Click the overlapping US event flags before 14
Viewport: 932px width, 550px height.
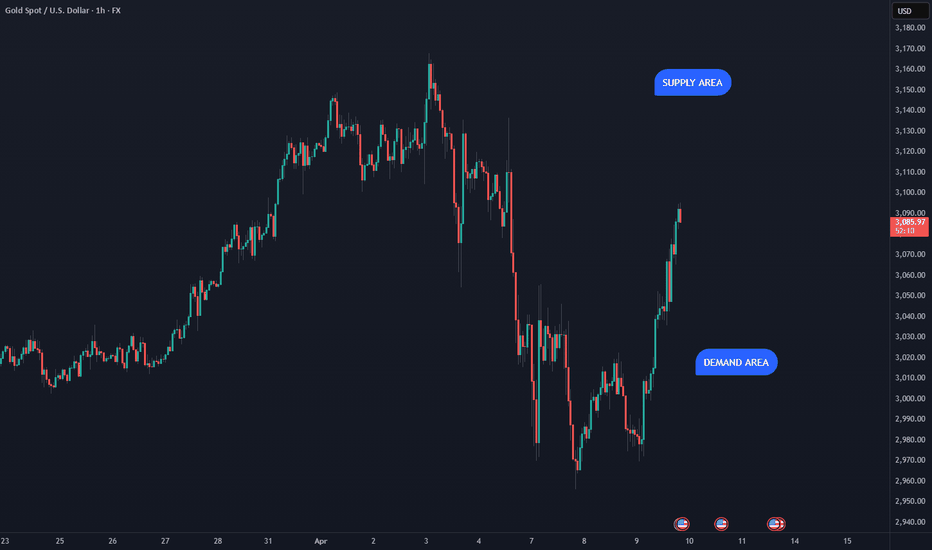(x=776, y=524)
